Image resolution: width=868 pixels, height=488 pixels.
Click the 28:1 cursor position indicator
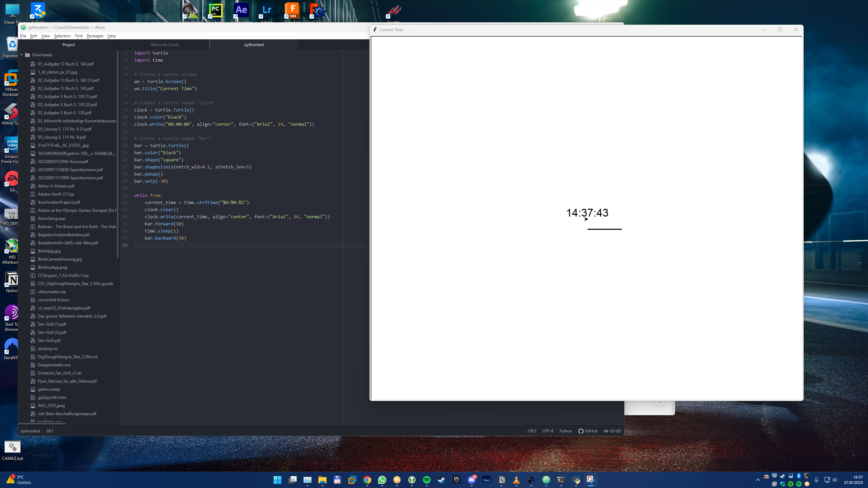coord(50,431)
